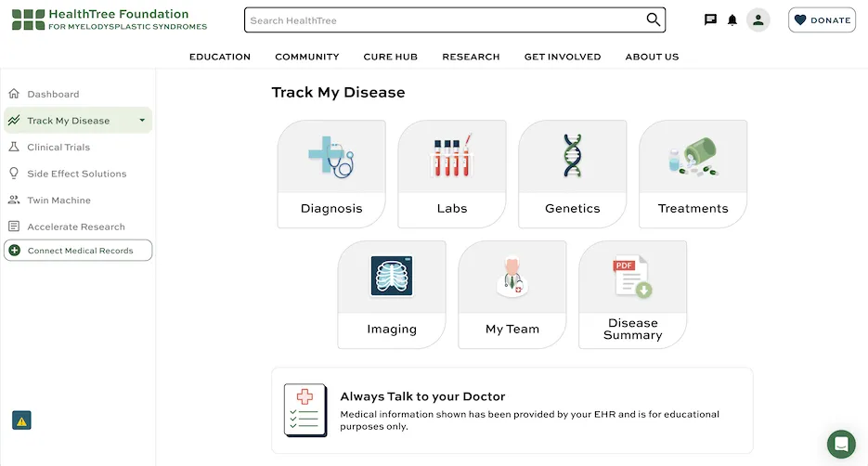
Task: Click the Donate button
Action: pyautogui.click(x=822, y=20)
